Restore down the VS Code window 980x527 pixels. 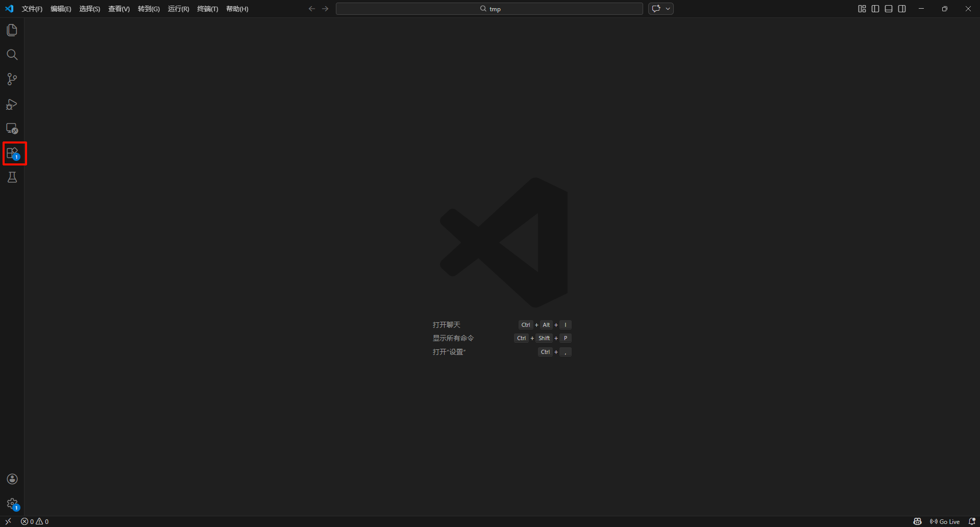coord(945,9)
